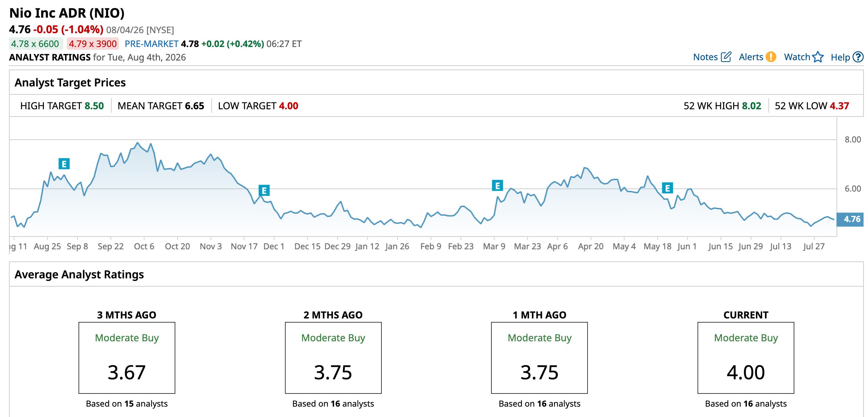Viewport: 868px width, 417px height.
Task: Click the 3 MTHS AGO column label
Action: (x=127, y=315)
